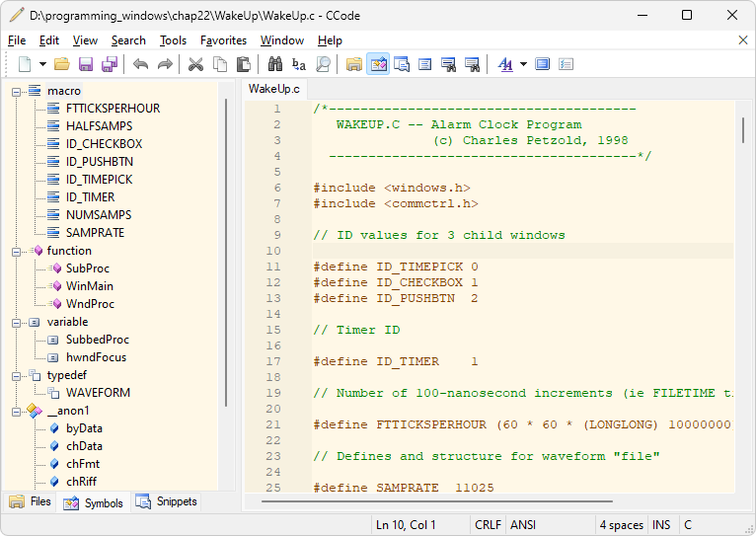Toggle the Files panel toolbar icon
Image resolution: width=756 pixels, height=536 pixels.
tap(354, 64)
